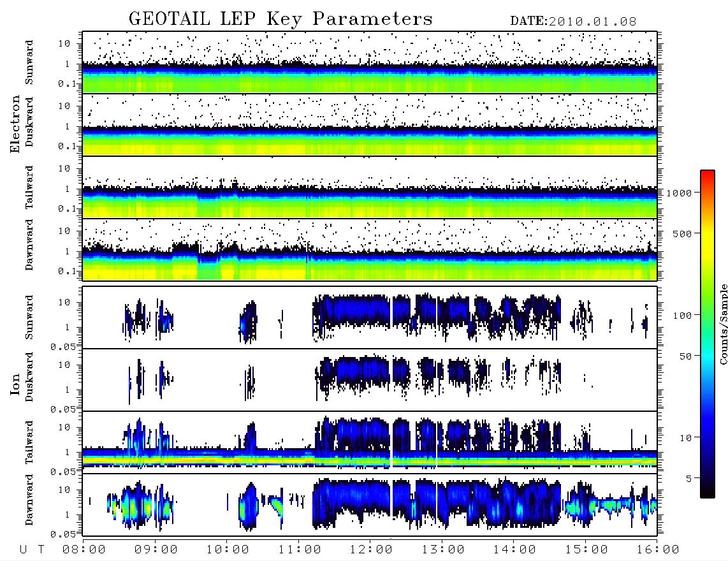Click the 11:00 time tick label
Screen dimensions: 728x561
point(300,550)
